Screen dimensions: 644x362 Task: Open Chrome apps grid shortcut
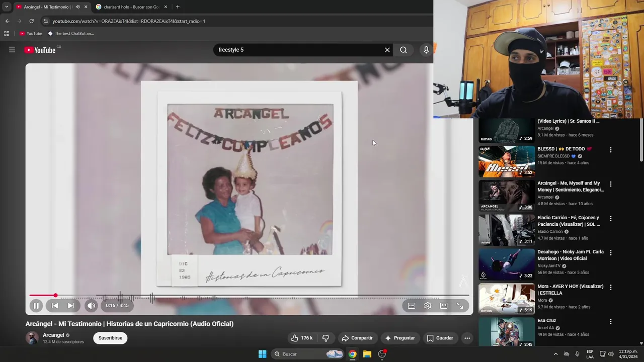tap(7, 34)
